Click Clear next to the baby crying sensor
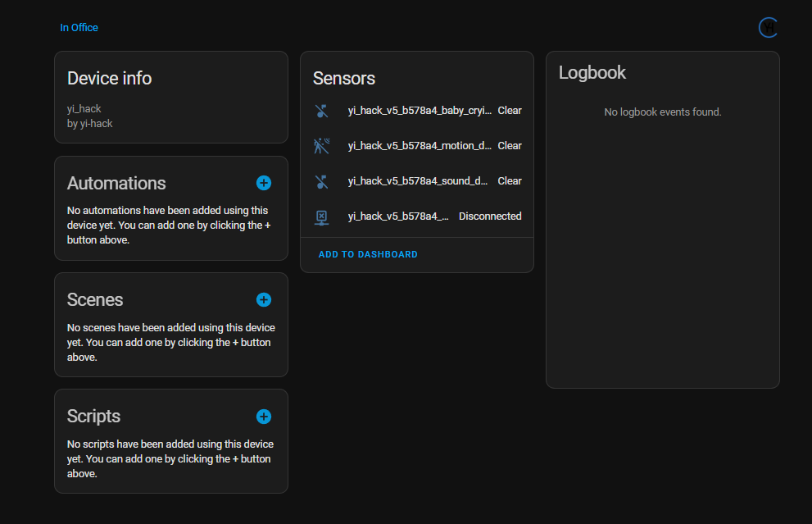This screenshot has height=524, width=812. [509, 110]
